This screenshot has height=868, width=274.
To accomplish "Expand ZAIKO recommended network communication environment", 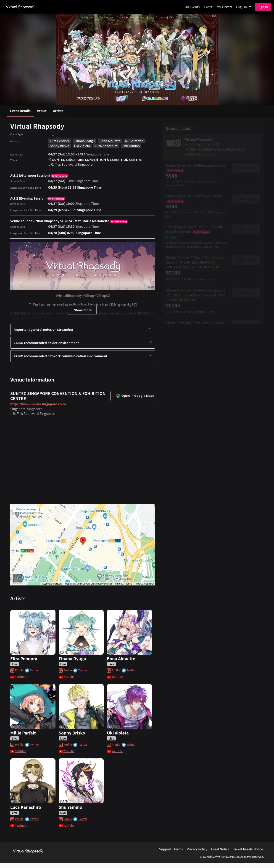I will (x=83, y=356).
